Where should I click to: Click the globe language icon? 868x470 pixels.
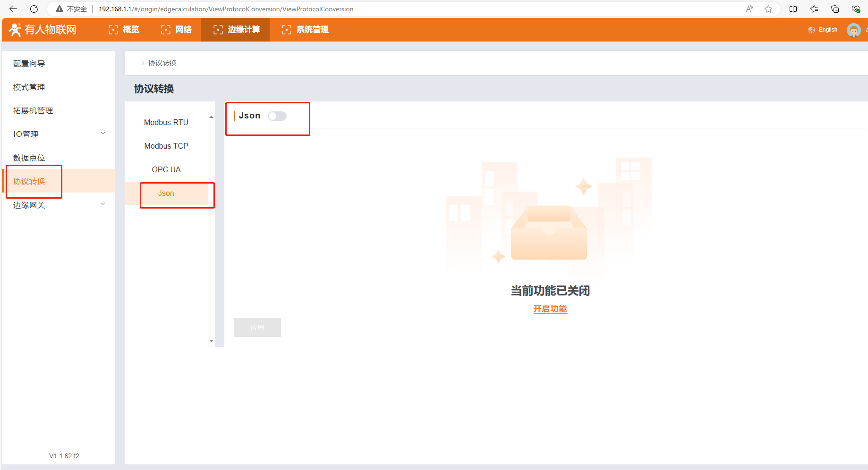tap(812, 30)
